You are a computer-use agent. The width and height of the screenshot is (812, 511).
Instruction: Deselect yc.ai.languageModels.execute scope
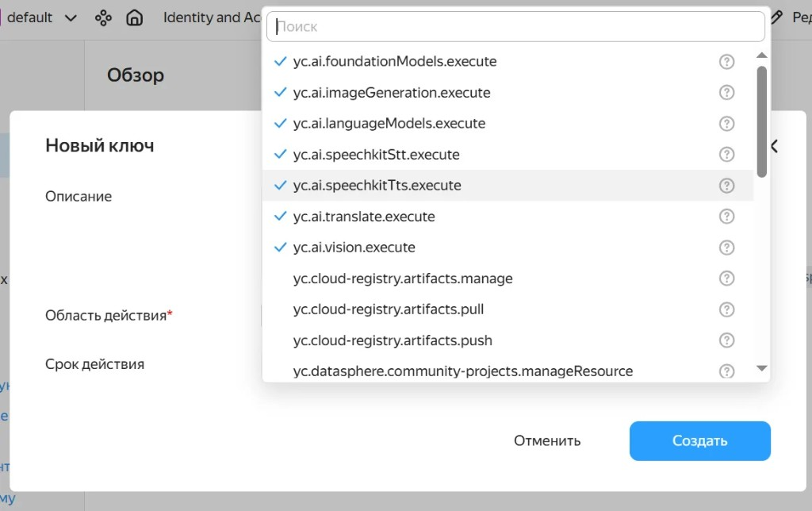coord(507,123)
